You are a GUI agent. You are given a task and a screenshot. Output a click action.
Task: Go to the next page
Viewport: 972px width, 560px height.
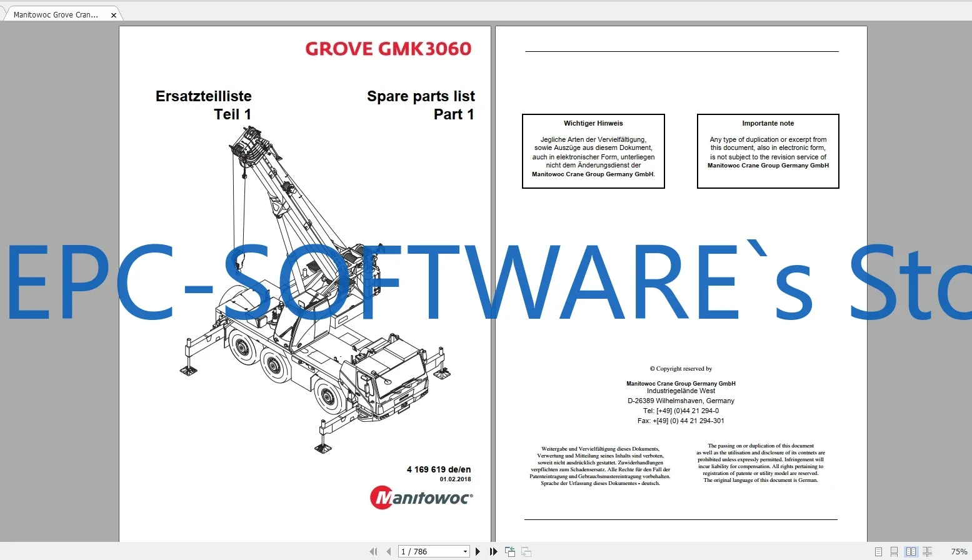tap(478, 551)
